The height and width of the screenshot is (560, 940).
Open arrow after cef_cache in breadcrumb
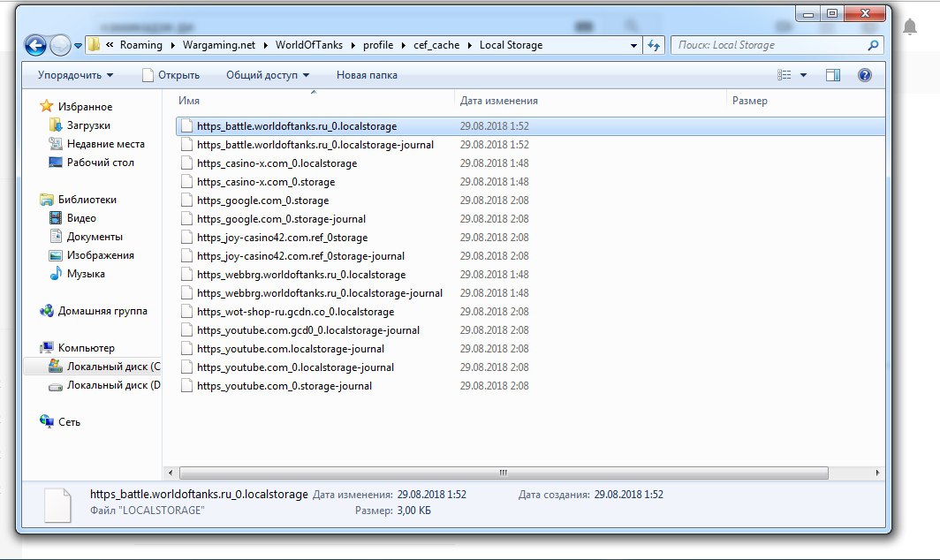pos(469,45)
